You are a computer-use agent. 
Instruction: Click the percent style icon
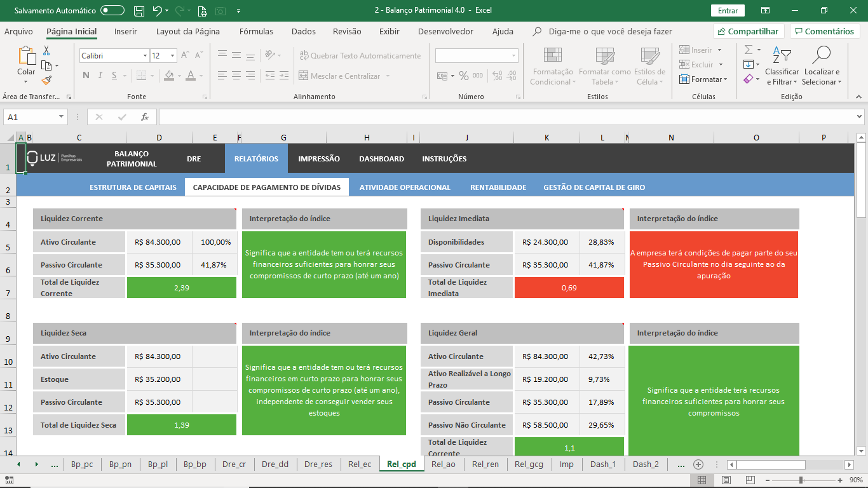coord(464,76)
